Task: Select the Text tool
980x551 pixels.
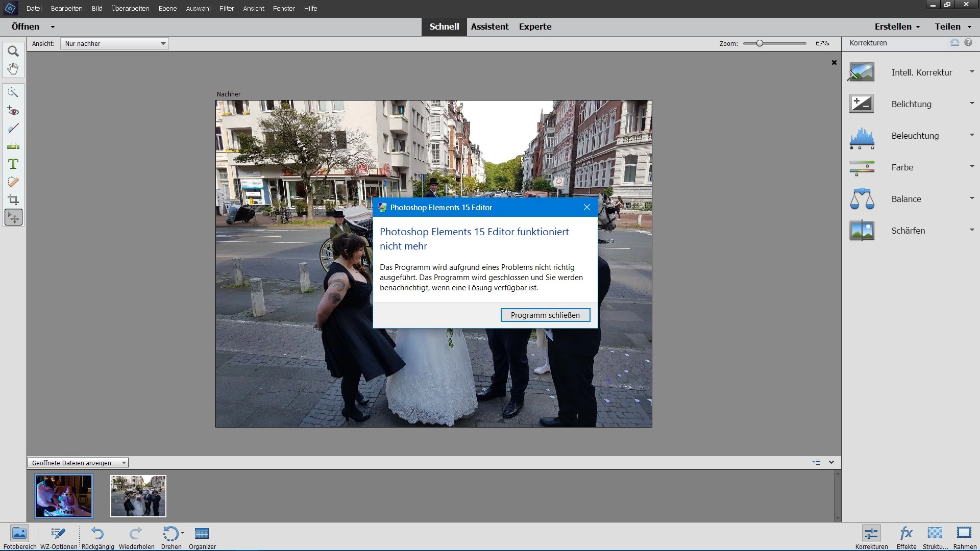Action: click(13, 164)
